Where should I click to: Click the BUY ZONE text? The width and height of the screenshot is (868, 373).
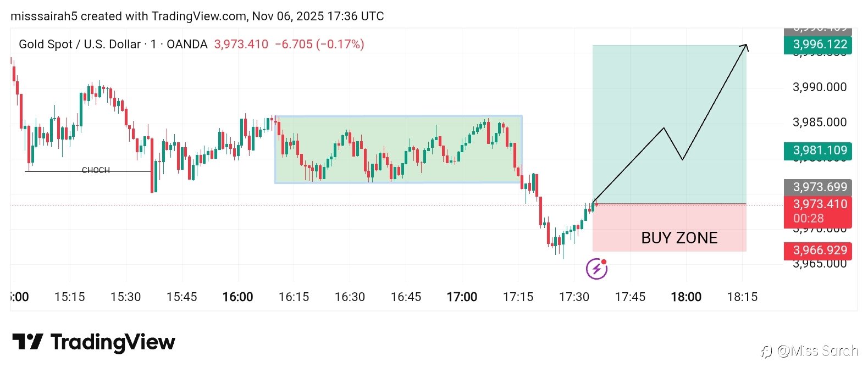click(x=679, y=238)
